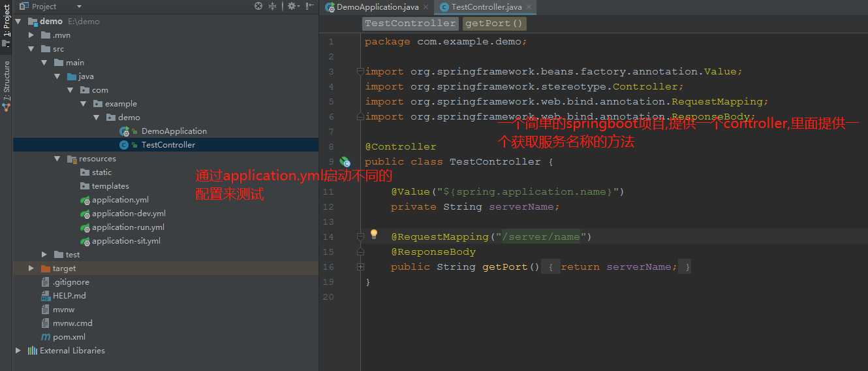Expand the .mvn folder
Image resolution: width=868 pixels, height=371 pixels.
(31, 35)
